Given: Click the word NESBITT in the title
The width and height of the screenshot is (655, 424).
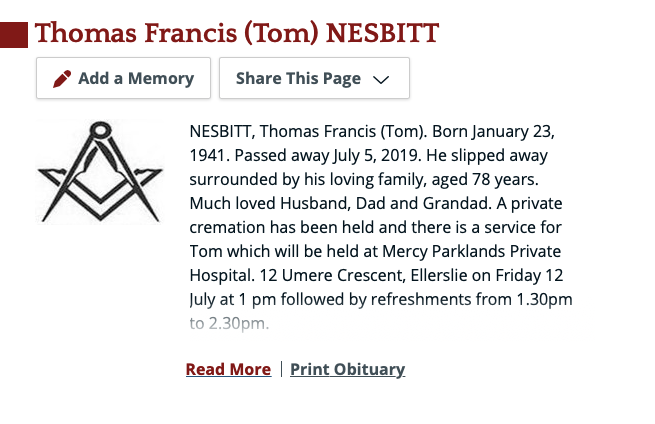Looking at the screenshot, I should (x=384, y=33).
